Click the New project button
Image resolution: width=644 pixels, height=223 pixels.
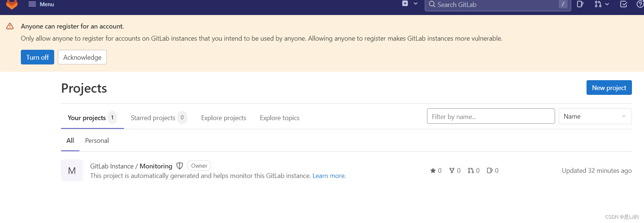[x=609, y=88]
